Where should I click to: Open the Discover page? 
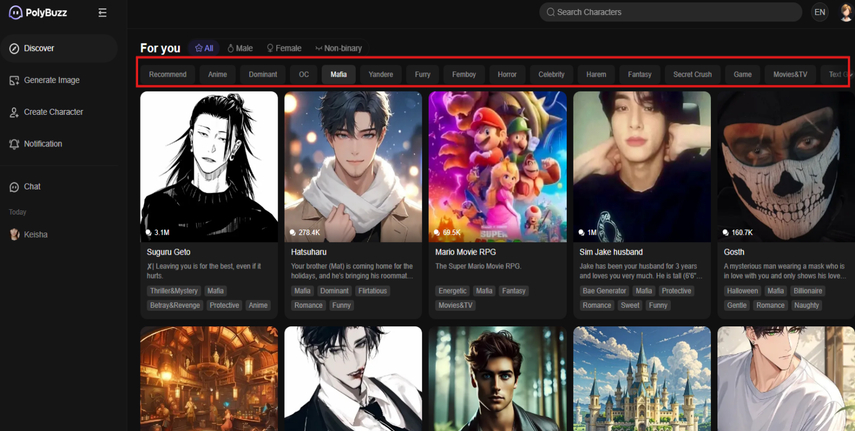(39, 48)
